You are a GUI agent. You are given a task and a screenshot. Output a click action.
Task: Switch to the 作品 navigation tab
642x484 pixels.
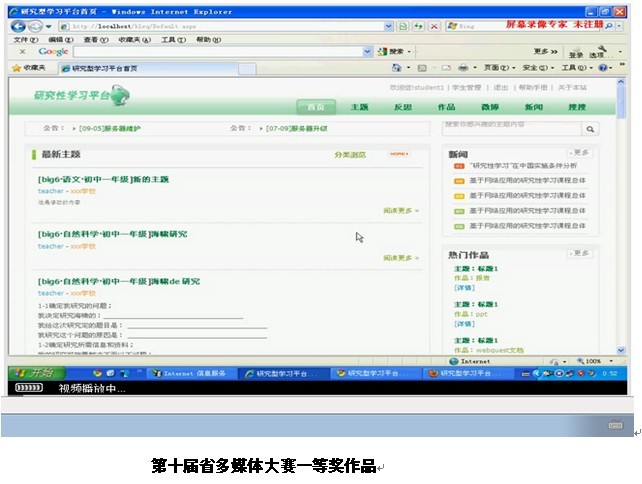click(x=446, y=107)
